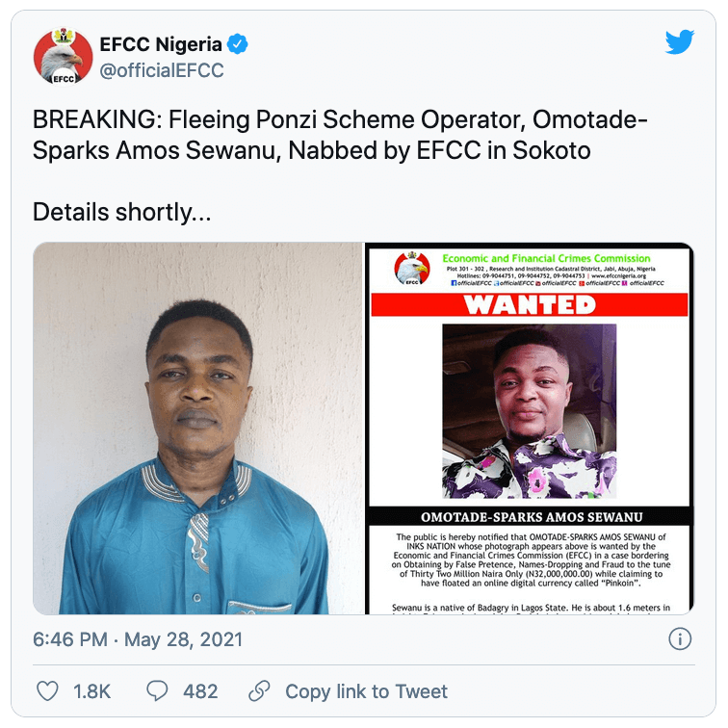Screen dimensions: 728x728
Task: Click the OMOTADE-SPARKS AMOS SEWANU name caption
Action: click(529, 516)
